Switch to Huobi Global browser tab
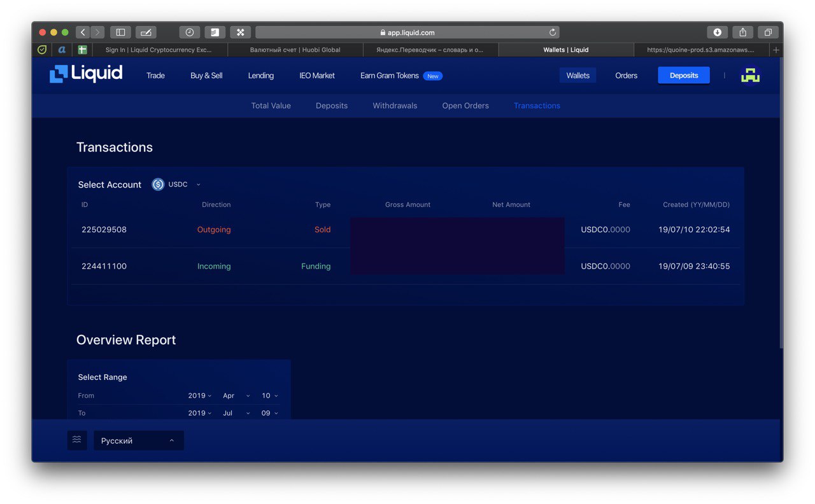Viewport: 815px width, 504px height. [x=295, y=50]
